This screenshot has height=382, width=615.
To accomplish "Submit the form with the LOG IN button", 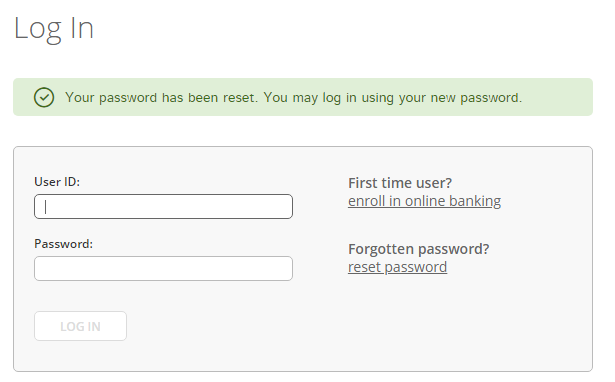I will pyautogui.click(x=80, y=326).
